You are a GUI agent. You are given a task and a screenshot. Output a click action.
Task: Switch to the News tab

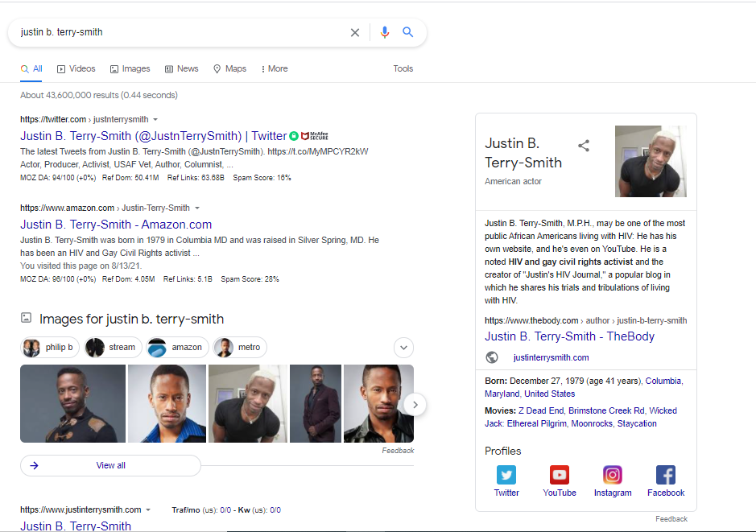point(182,69)
